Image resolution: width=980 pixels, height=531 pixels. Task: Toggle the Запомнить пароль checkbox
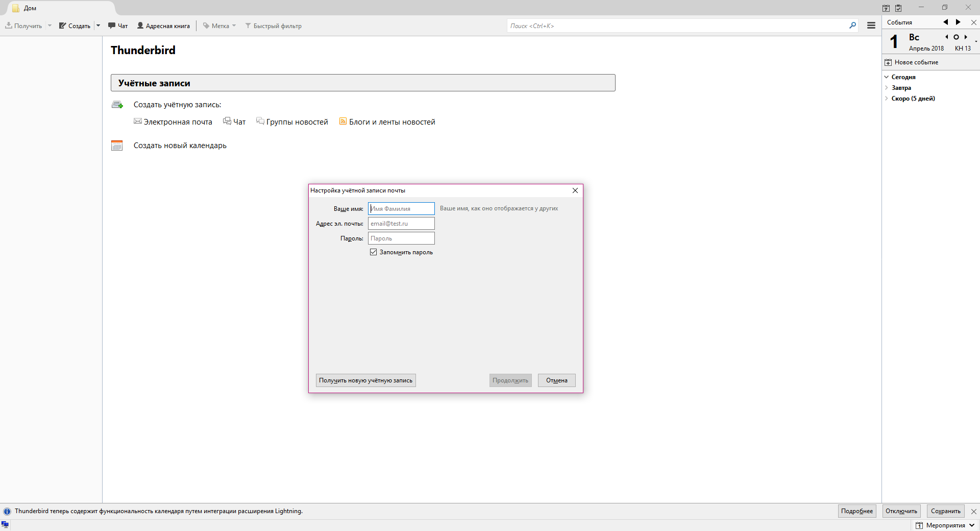tap(373, 252)
